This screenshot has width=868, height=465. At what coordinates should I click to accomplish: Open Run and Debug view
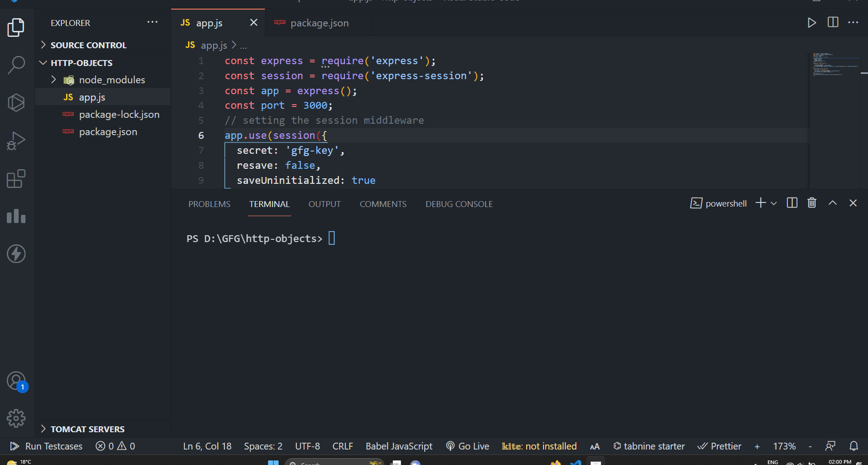(x=16, y=141)
